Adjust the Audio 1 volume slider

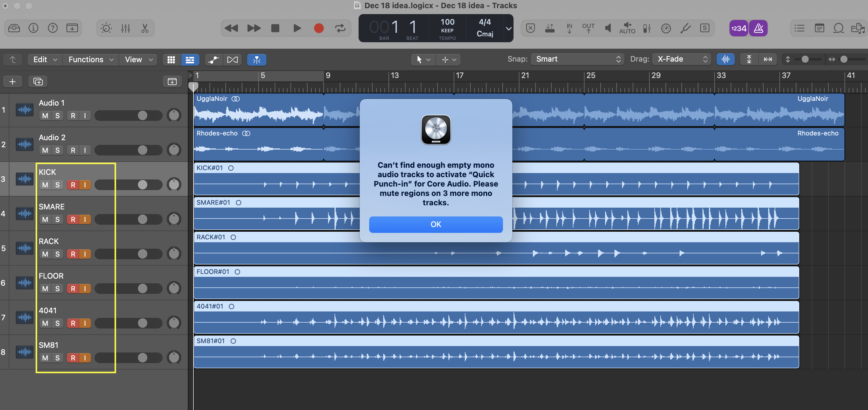point(142,116)
